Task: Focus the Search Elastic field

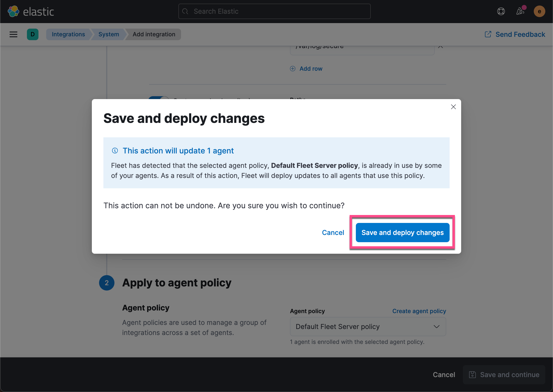Action: coord(274,11)
